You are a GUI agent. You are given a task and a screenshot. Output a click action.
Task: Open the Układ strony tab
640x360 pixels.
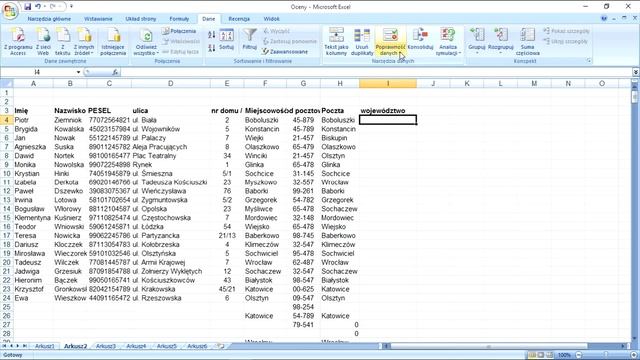click(140, 19)
